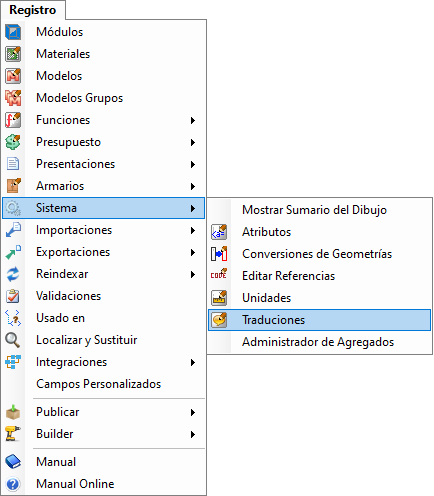Click the Validaciones clipboard icon

13,296
